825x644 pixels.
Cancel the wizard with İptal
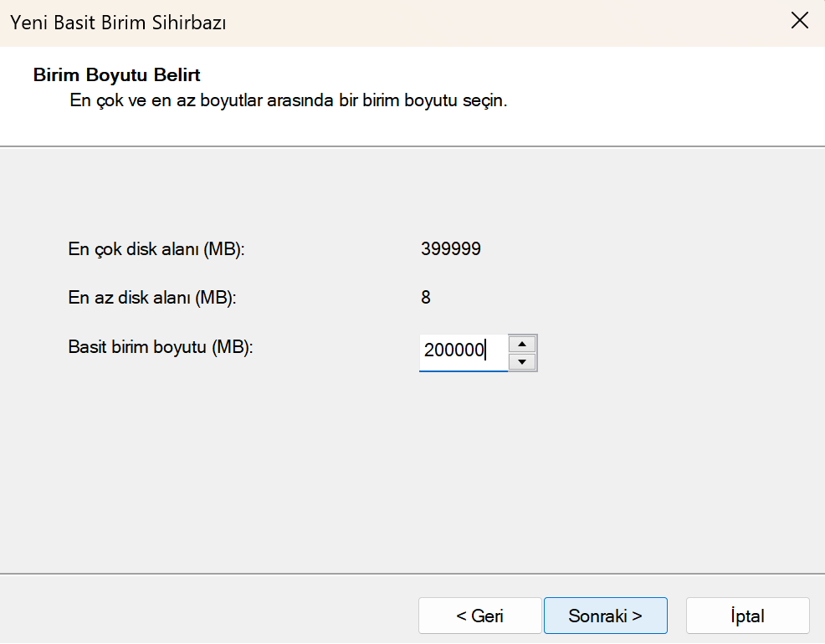(x=747, y=616)
